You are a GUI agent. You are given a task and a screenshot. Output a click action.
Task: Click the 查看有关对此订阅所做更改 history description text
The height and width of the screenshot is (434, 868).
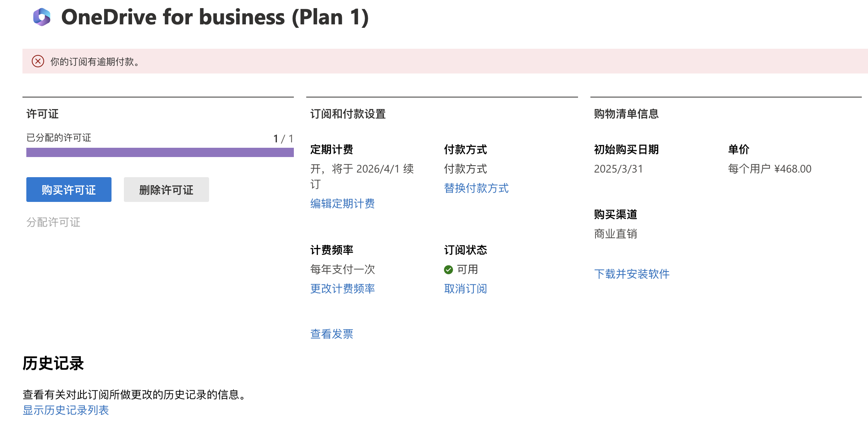pyautogui.click(x=135, y=395)
